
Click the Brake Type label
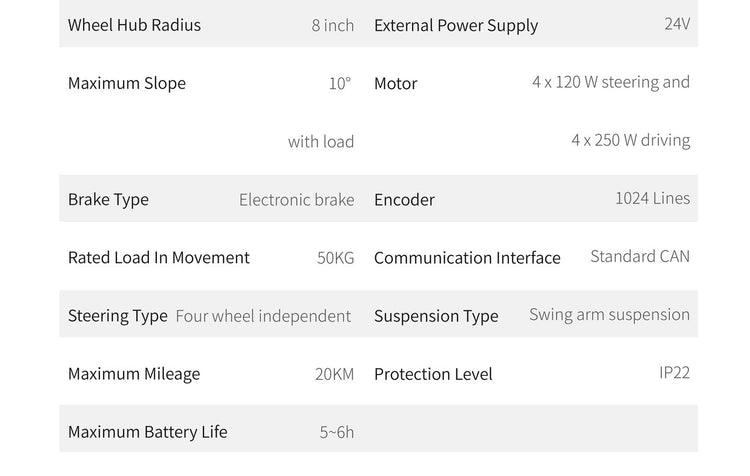108,199
